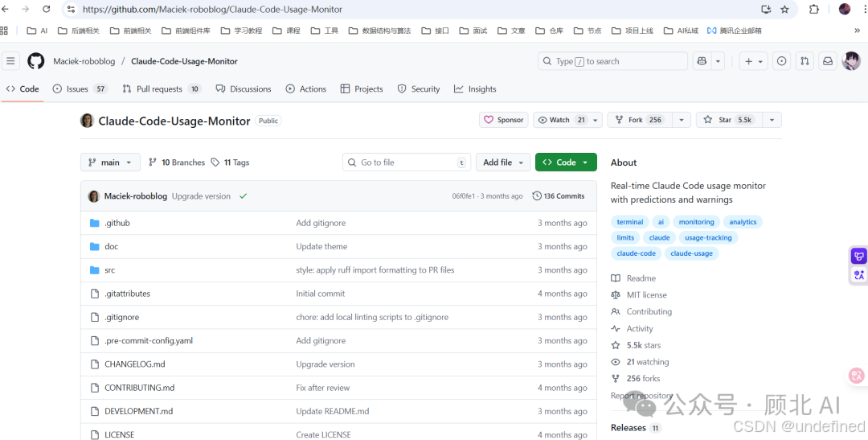Focus the GitHub Type to search box

coord(612,61)
